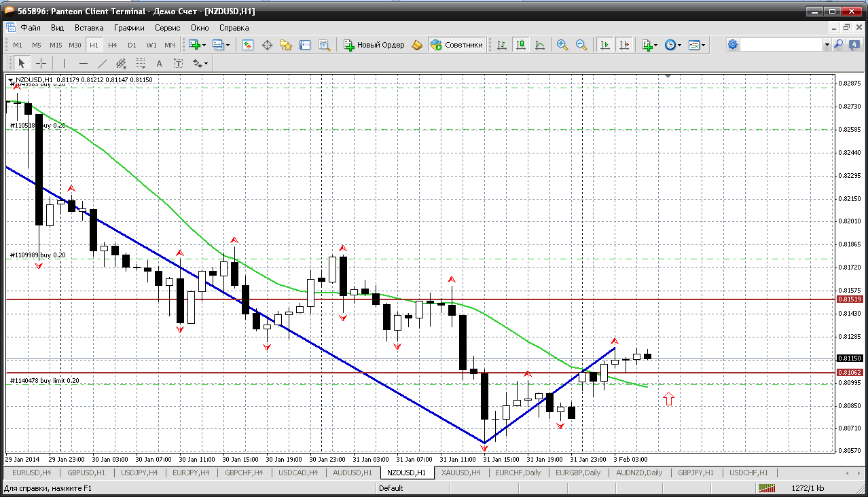Draw a trendline
Viewport: 868px width, 497px height.
click(102, 63)
